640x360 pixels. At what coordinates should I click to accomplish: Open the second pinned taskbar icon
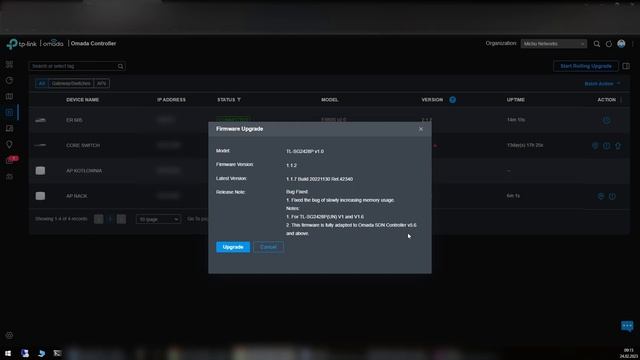pos(25,353)
